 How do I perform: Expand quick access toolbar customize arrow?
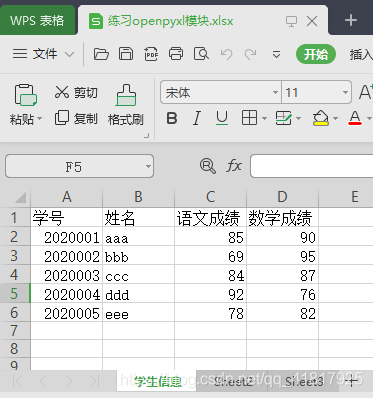pyautogui.click(x=276, y=54)
